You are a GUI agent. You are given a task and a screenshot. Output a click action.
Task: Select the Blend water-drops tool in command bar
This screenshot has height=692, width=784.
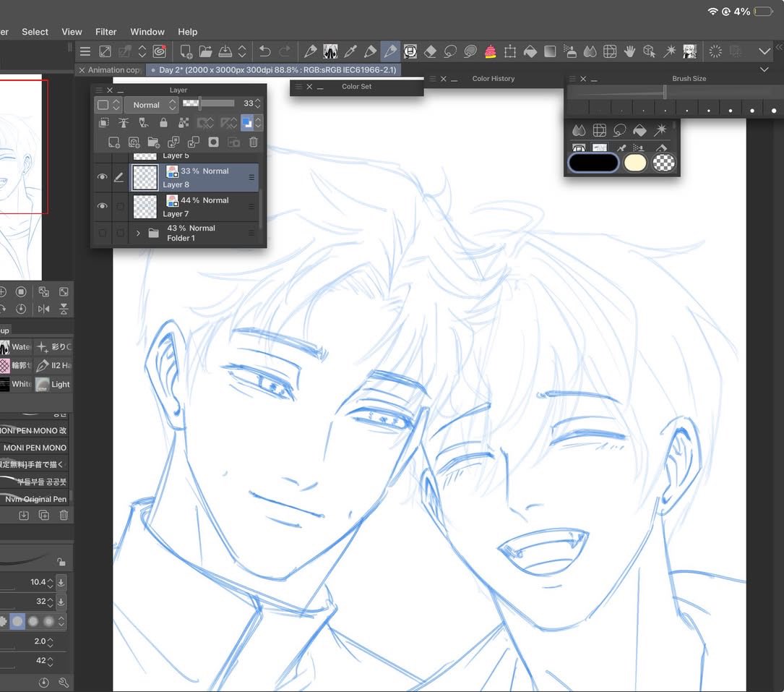(x=590, y=51)
